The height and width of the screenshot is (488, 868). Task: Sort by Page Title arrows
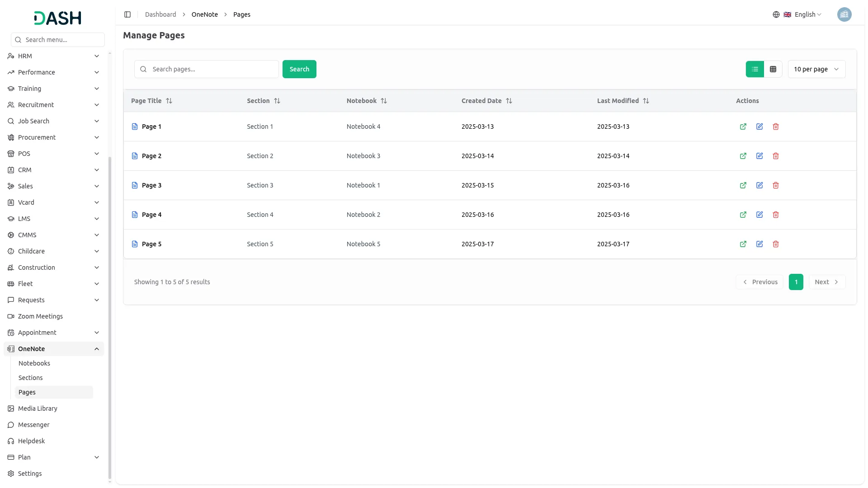[x=169, y=101]
